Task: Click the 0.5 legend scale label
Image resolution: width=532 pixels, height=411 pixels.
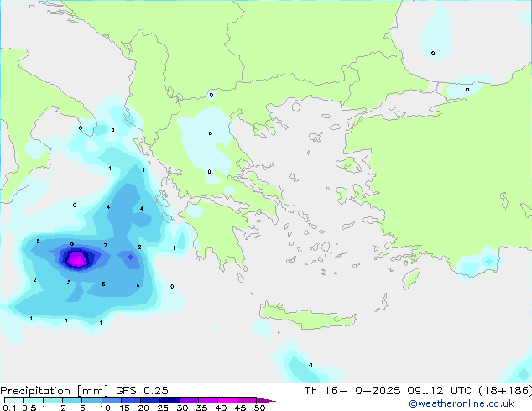Action: (x=29, y=408)
